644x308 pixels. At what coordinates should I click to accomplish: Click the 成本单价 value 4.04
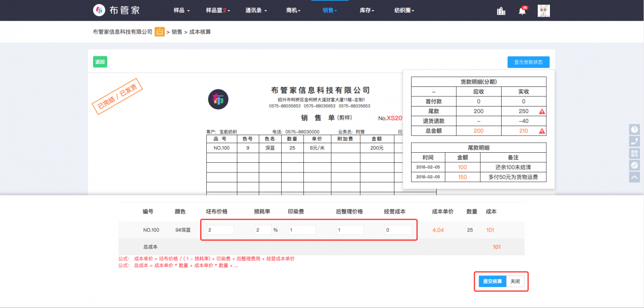tap(438, 230)
